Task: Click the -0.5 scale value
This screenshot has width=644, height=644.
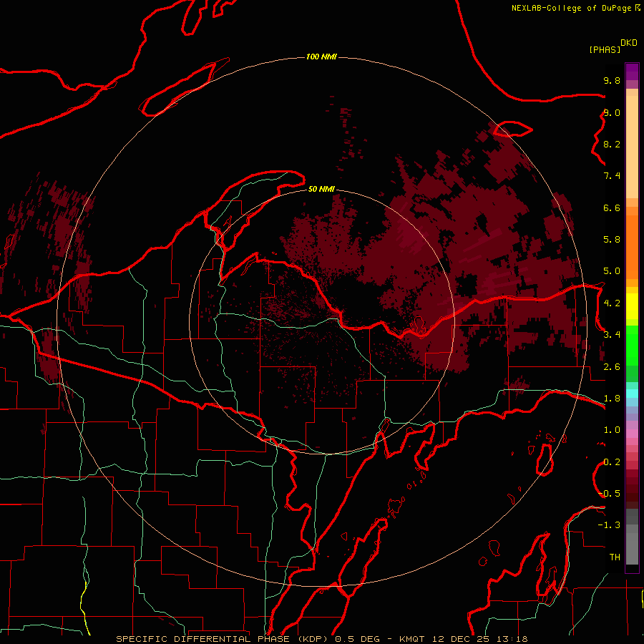Action: (609, 494)
